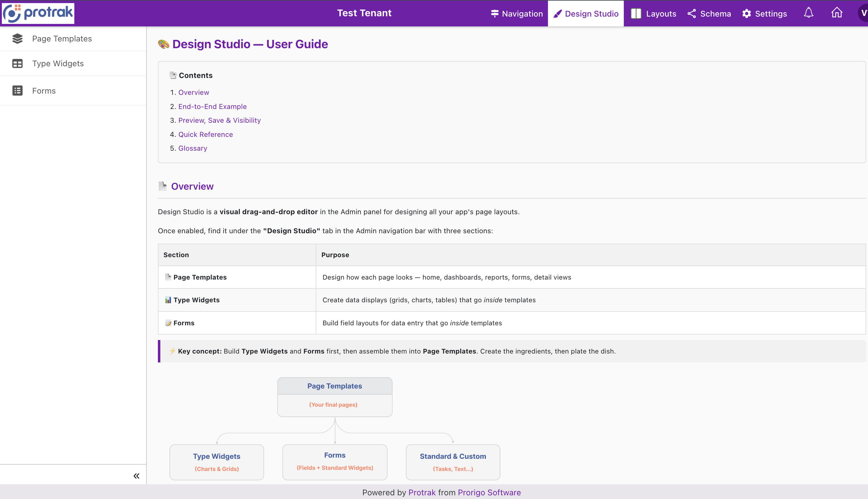Click the Type Widgets diagram box

click(x=217, y=462)
